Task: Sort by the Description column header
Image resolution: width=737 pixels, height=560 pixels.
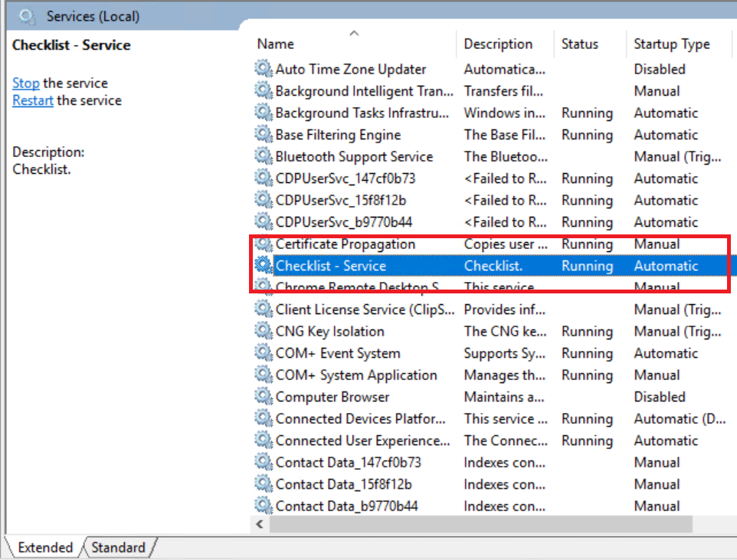Action: point(498,44)
